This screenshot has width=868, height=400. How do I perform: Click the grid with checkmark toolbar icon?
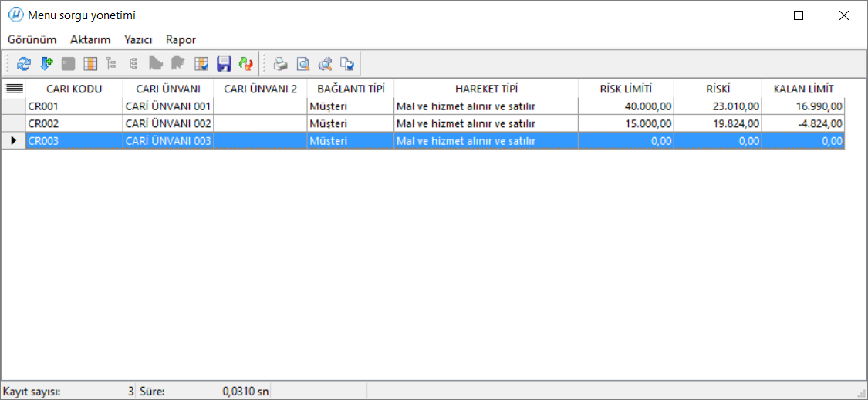click(x=202, y=64)
